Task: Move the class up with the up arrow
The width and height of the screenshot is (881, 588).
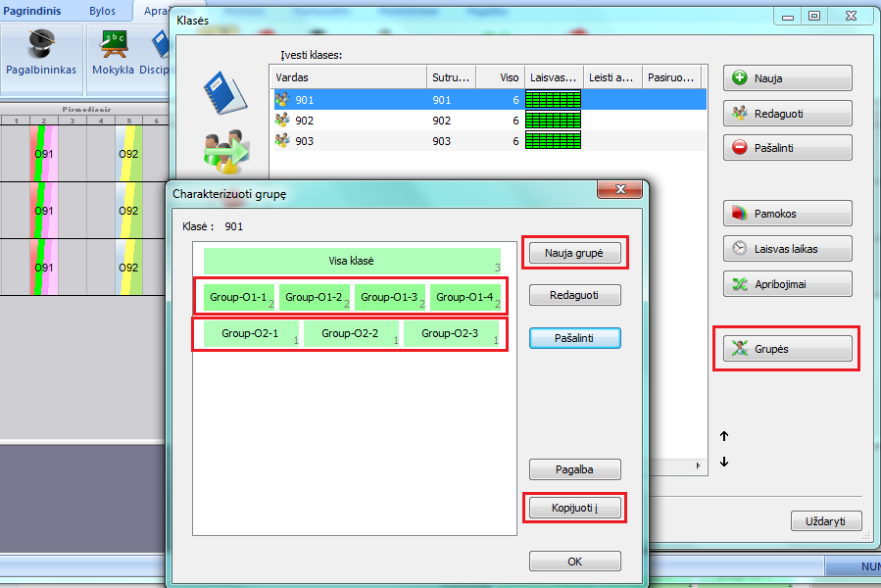Action: 724,436
